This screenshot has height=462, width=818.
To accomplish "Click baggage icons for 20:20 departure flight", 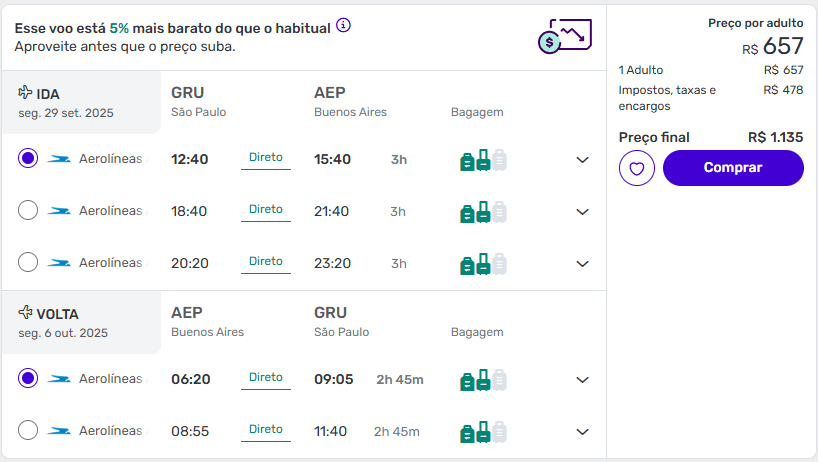I will pos(483,264).
